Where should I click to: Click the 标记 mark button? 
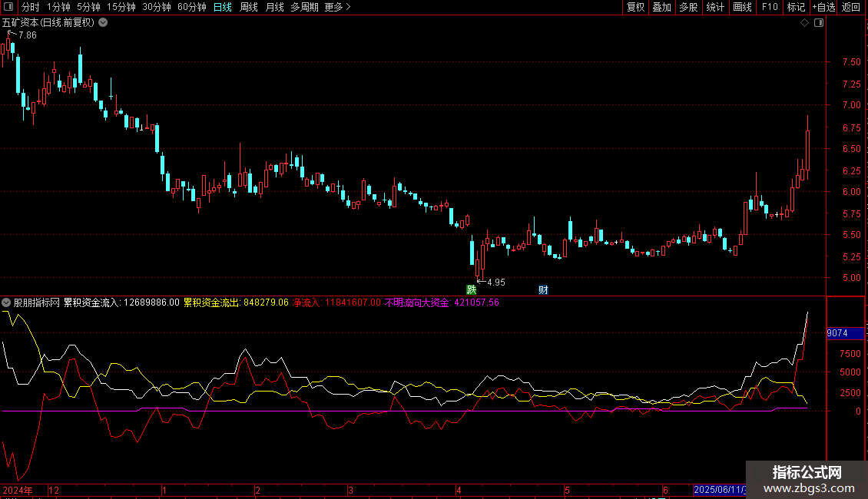coord(796,7)
